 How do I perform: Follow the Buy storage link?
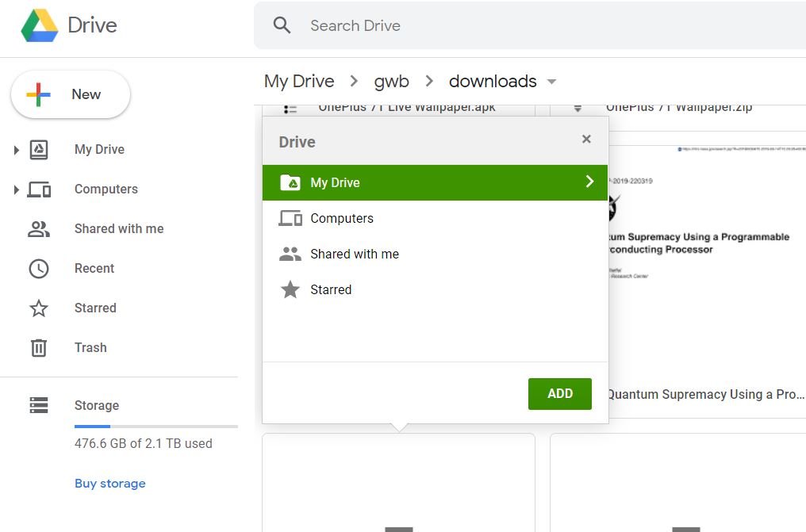point(109,483)
